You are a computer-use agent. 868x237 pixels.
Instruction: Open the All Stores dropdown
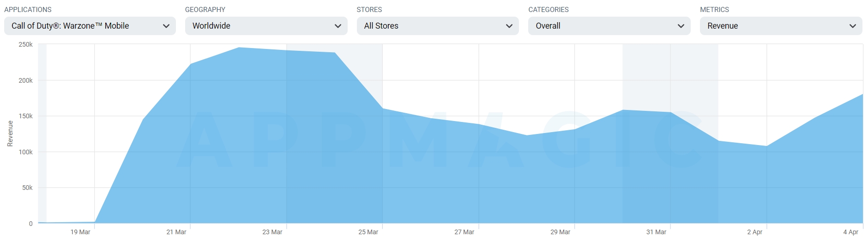click(x=438, y=26)
